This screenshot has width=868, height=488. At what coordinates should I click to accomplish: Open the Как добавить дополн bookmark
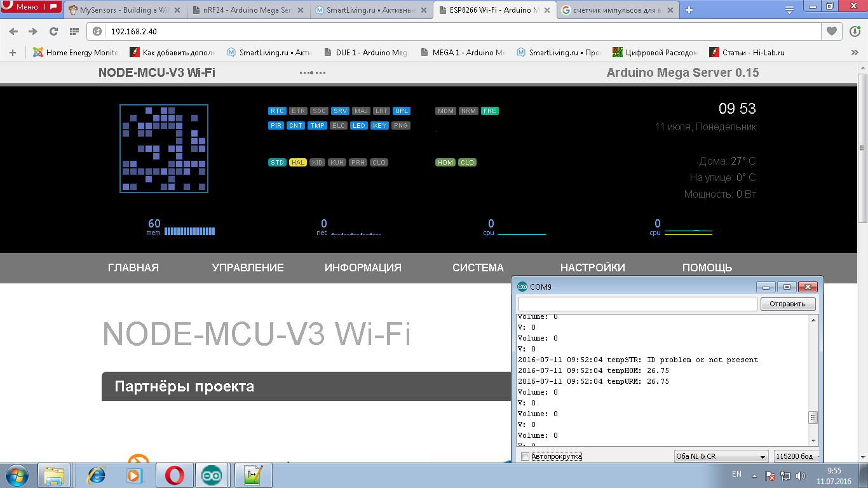pyautogui.click(x=173, y=53)
